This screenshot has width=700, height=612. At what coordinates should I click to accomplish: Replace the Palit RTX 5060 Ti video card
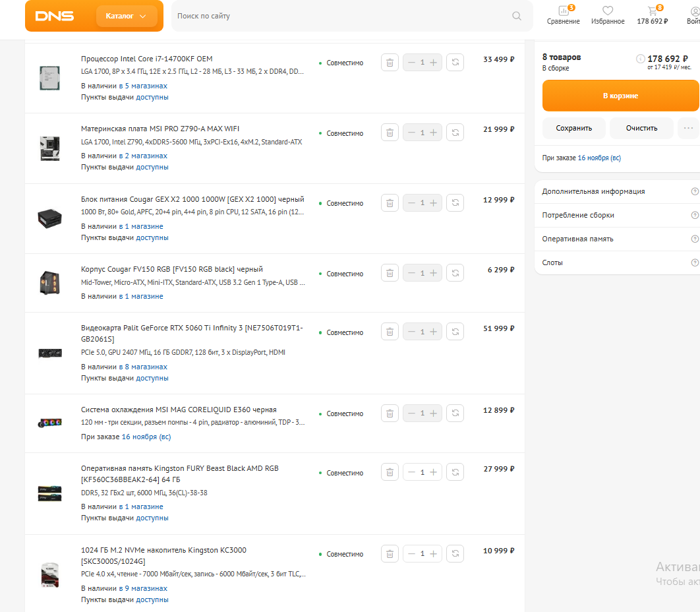point(455,332)
